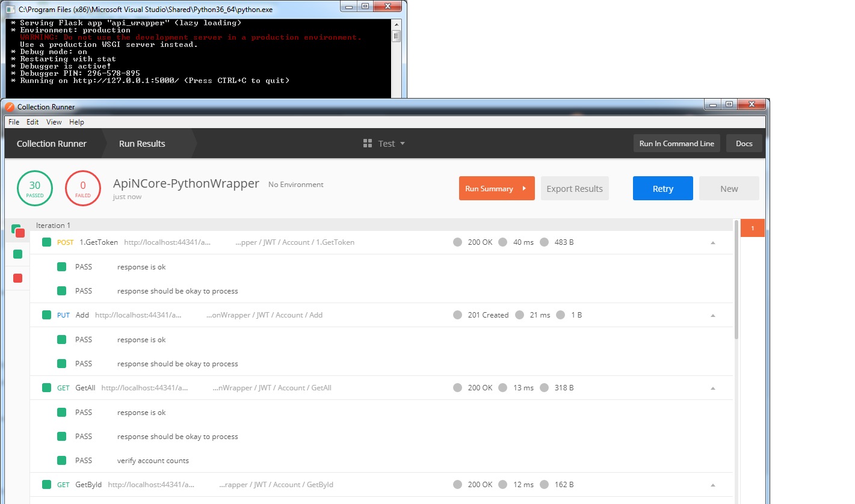Filter results by failed tests red icon

point(17,278)
